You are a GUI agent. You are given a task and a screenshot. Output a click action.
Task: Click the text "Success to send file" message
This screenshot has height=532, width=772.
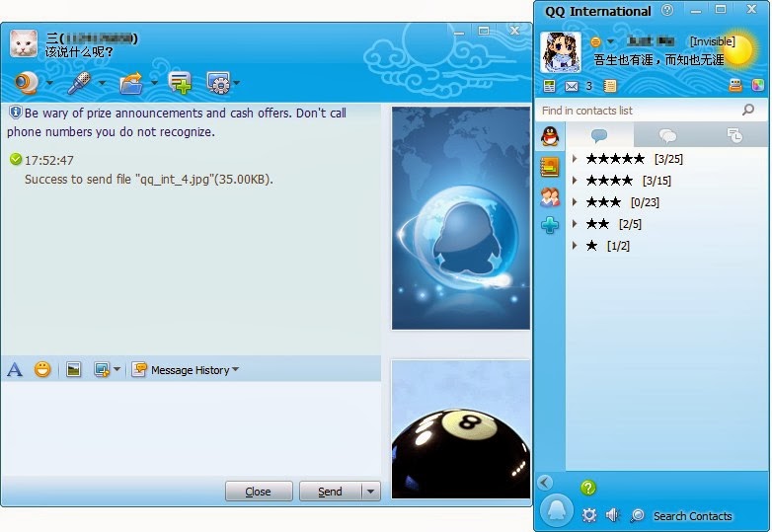(149, 179)
